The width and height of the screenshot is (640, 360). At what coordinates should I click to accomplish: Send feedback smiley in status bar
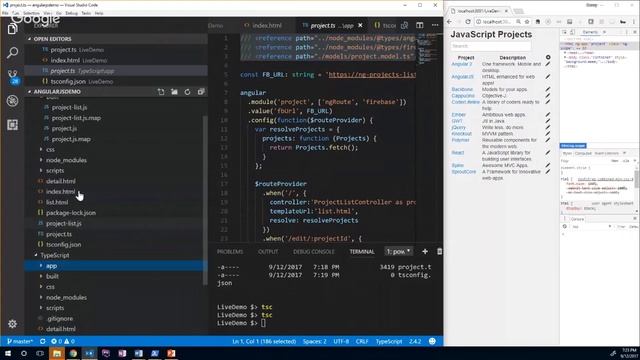[x=432, y=341]
